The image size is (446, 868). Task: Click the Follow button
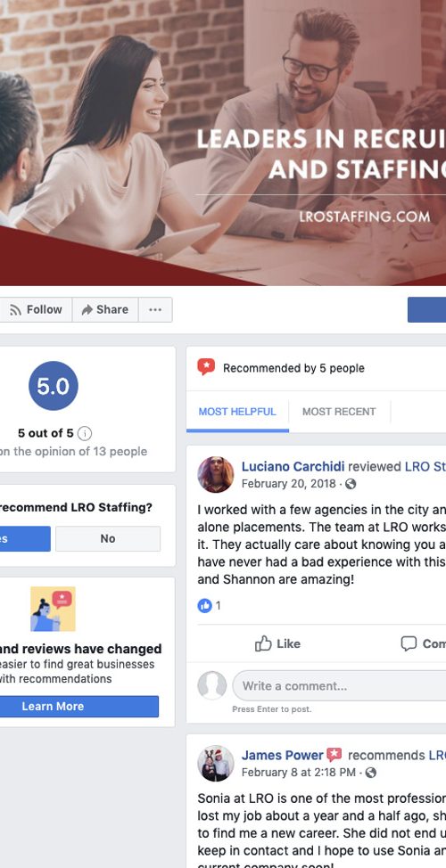(36, 309)
